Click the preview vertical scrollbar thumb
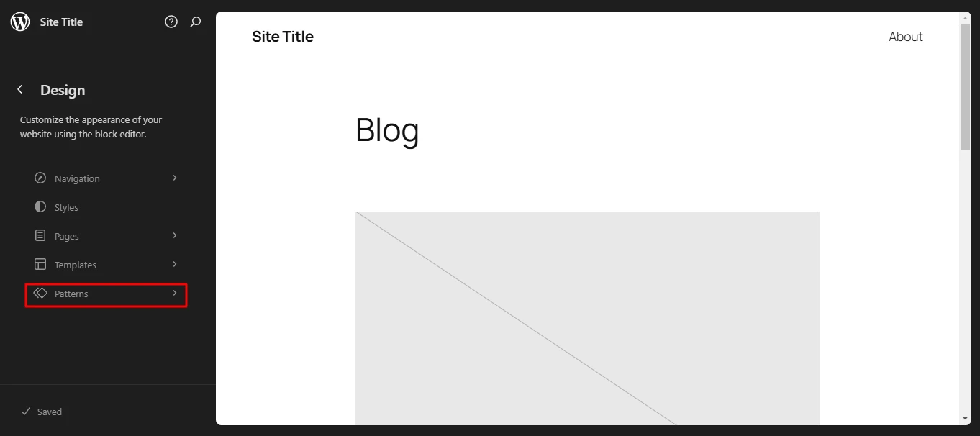The height and width of the screenshot is (436, 980). 965,86
